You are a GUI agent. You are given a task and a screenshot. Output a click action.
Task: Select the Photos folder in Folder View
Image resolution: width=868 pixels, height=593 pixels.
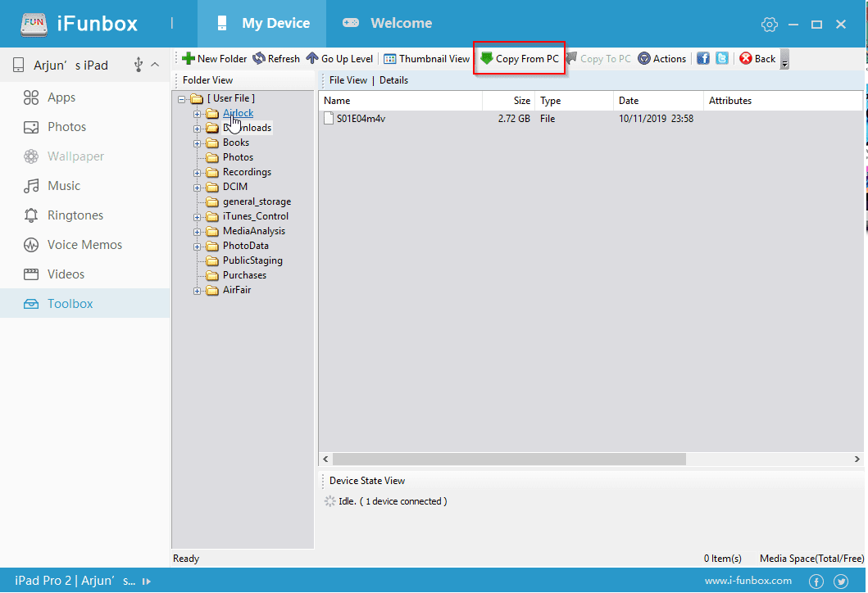(x=238, y=157)
